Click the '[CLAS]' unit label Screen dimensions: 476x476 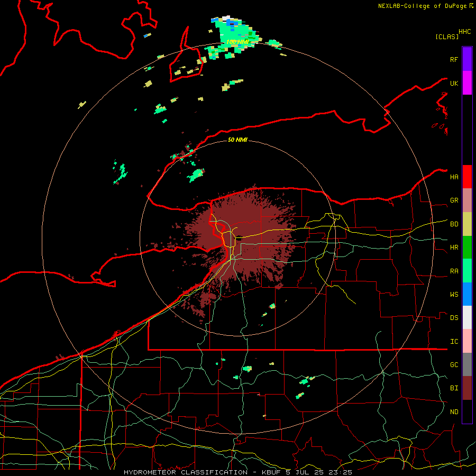coord(447,36)
